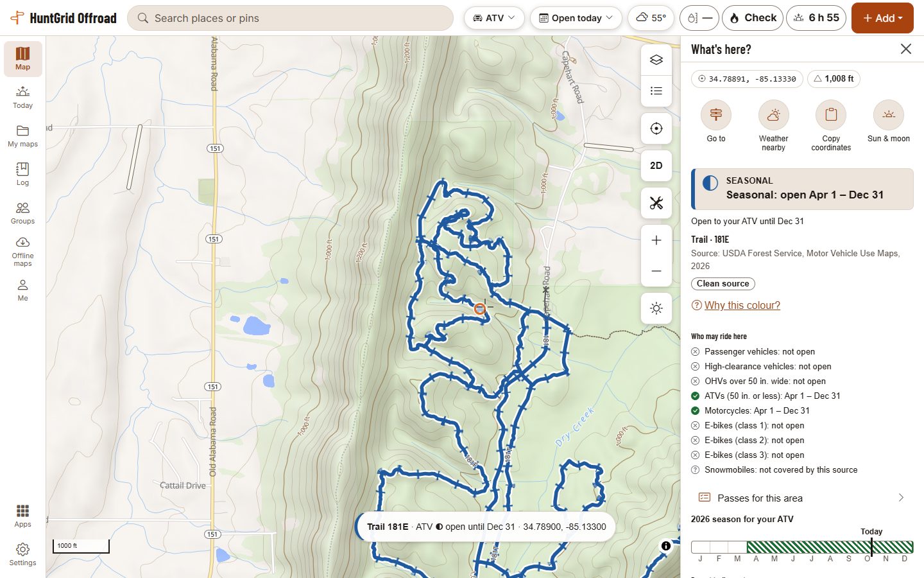This screenshot has width=924, height=578.
Task: Click the Go to signpost icon
Action: click(716, 115)
